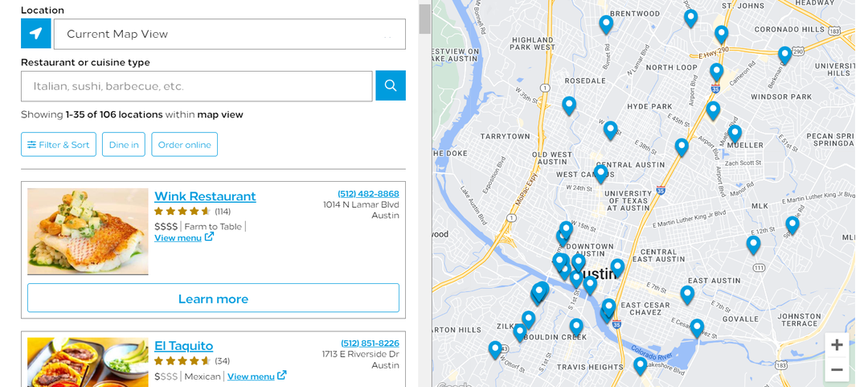Call Wink Restaurant phone number link

click(x=368, y=193)
